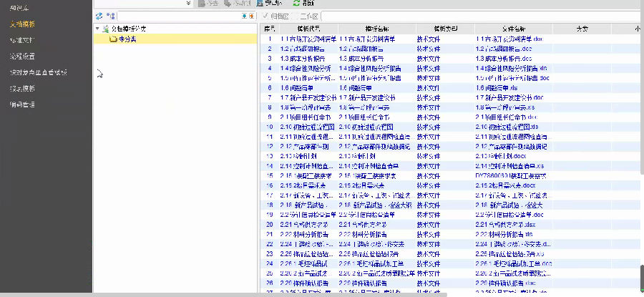Open 编码管理 in the left sidebar
This screenshot has height=297, width=644.
(22, 104)
